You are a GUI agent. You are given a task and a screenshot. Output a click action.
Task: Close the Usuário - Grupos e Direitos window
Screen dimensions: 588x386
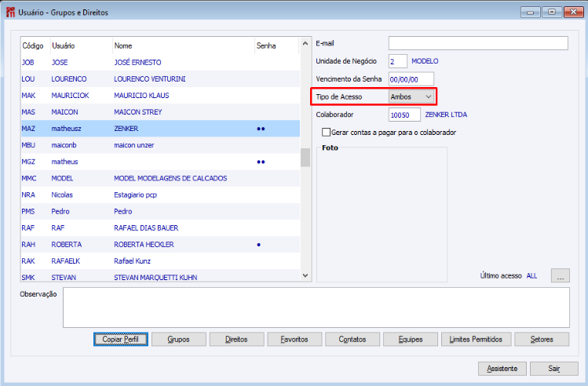[573, 13]
